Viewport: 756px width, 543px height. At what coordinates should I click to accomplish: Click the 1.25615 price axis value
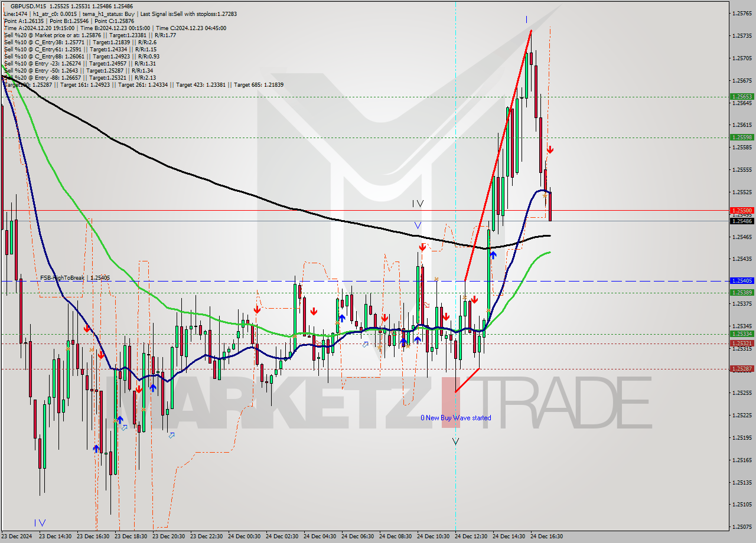742,125
